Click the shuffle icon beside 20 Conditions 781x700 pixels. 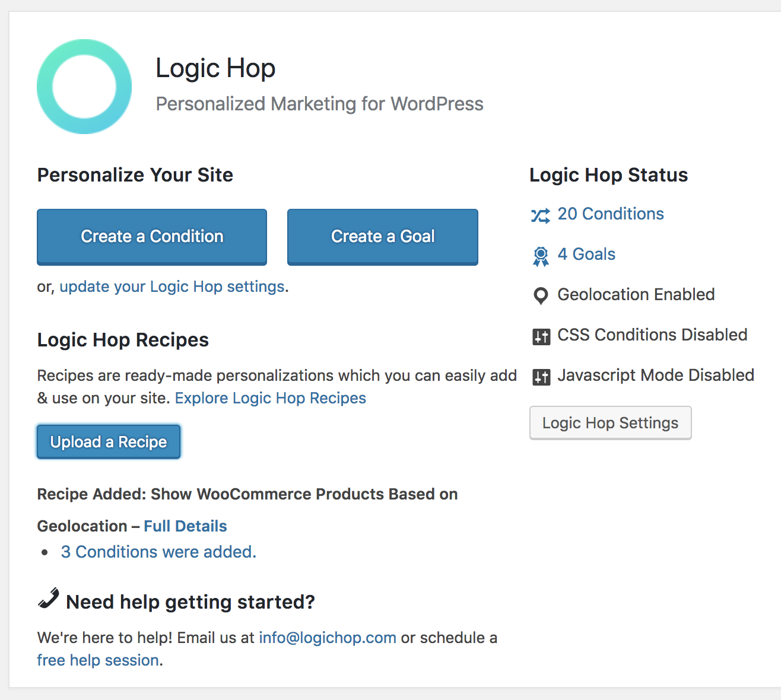click(x=541, y=215)
